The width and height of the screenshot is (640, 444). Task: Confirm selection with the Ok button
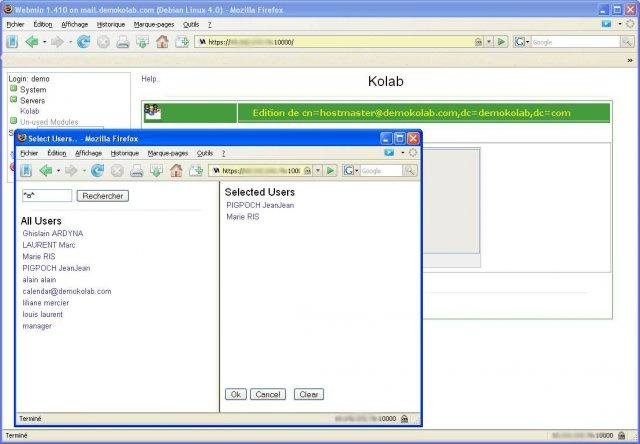tap(236, 394)
